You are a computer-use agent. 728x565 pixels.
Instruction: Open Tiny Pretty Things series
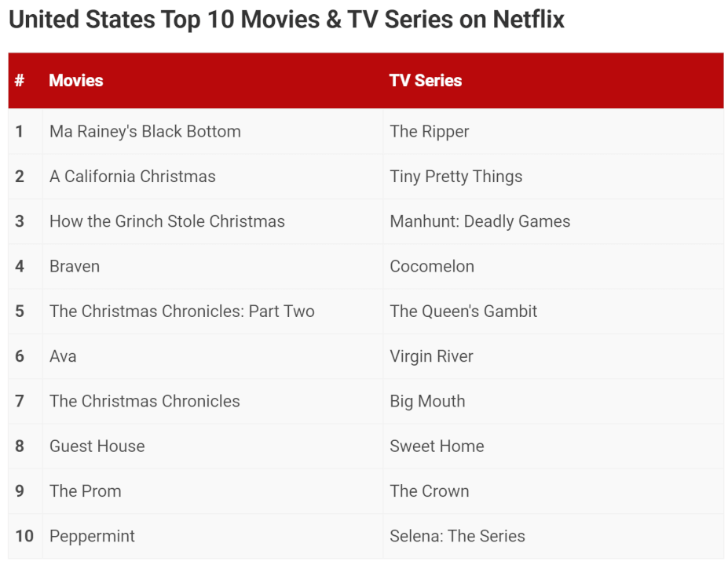456,177
